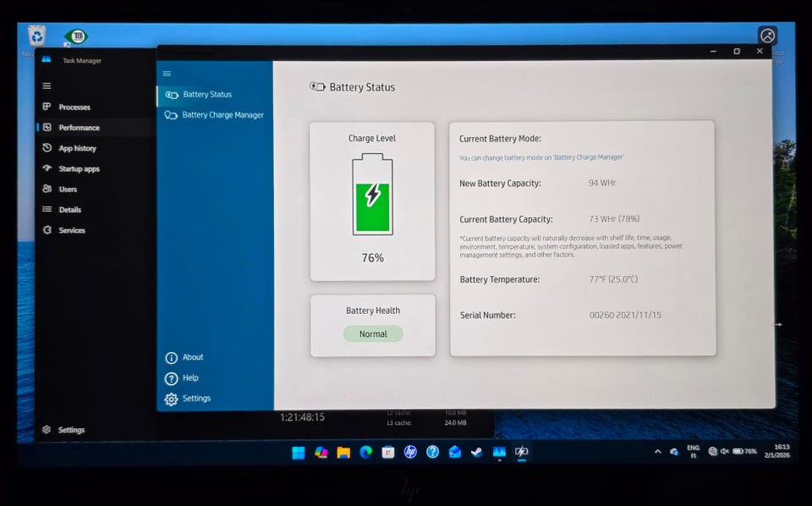Screen dimensions: 812x506
Task: Open the Windows Start menu
Action: [299, 453]
